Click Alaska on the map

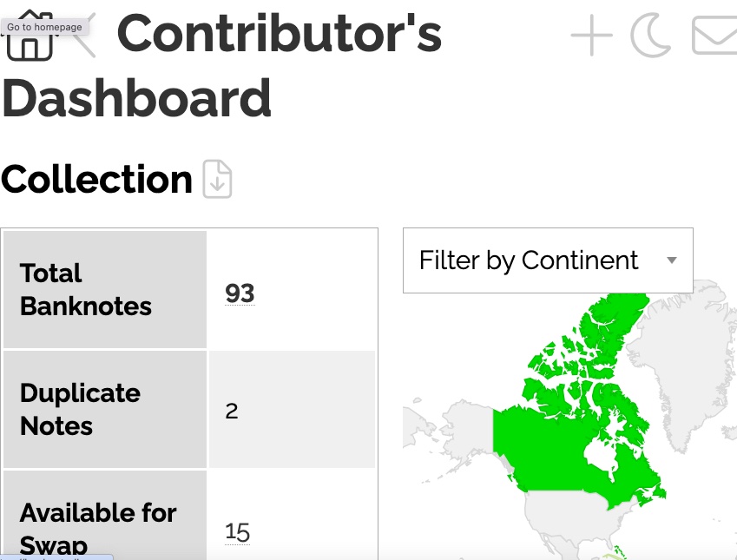[x=451, y=425]
